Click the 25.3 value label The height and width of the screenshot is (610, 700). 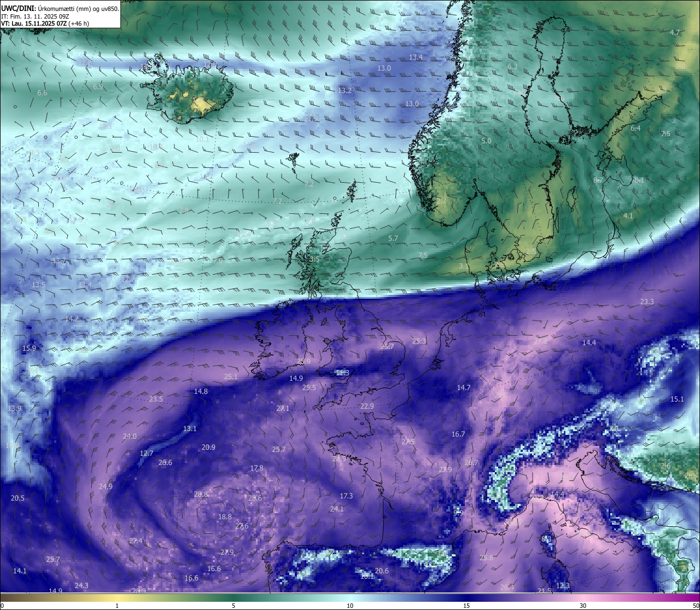[x=419, y=341]
